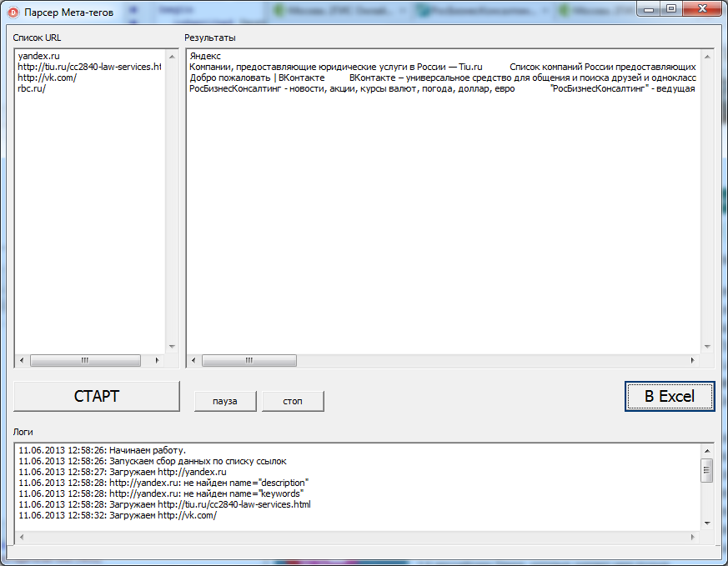728x566 pixels.
Task: Click results scroll right arrow
Action: tap(693, 360)
